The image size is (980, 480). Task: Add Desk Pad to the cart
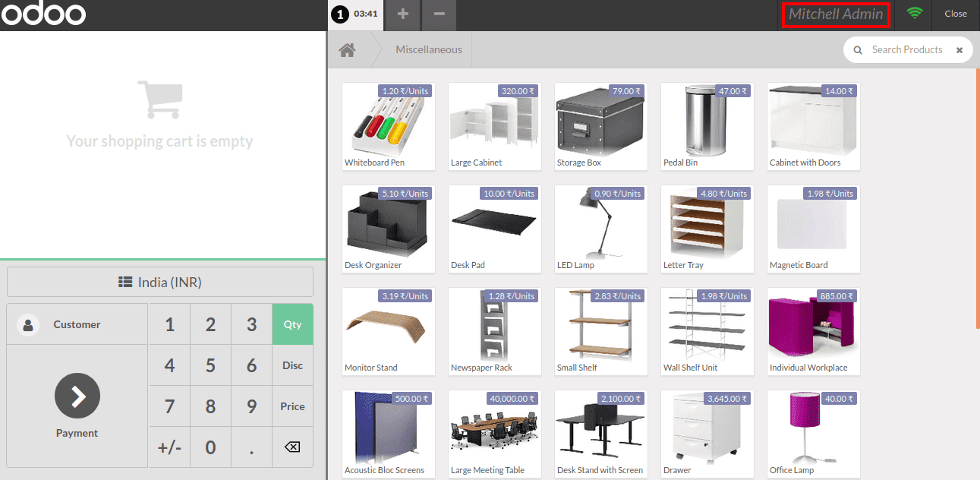coord(495,229)
